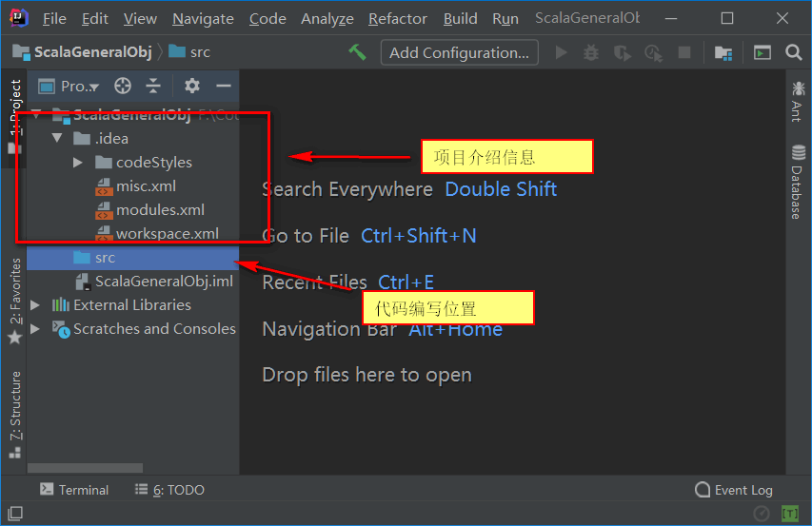Select Scratches and Consoles node
This screenshot has width=812, height=526.
(x=144, y=329)
